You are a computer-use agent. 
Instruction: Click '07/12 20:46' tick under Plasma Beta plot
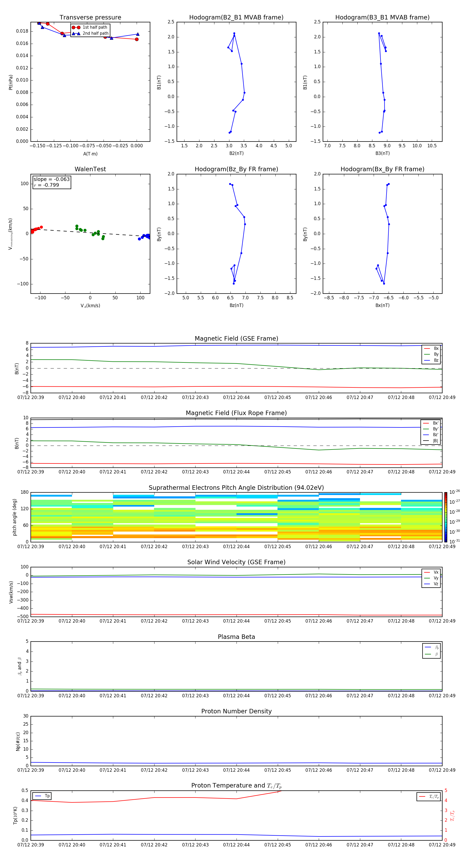pyautogui.click(x=318, y=696)
